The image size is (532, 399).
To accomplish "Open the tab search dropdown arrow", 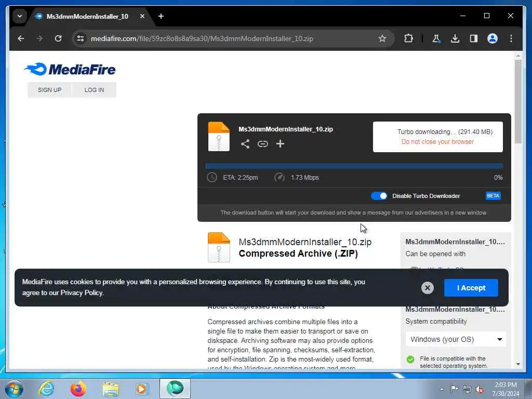I will click(20, 16).
